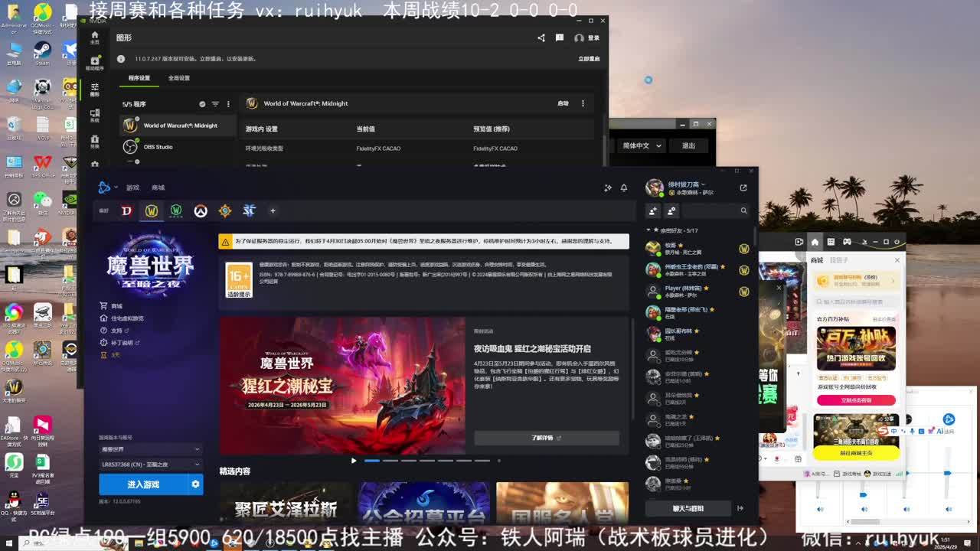Switch to 全局设置 tab in NVIDIA

click(x=179, y=78)
